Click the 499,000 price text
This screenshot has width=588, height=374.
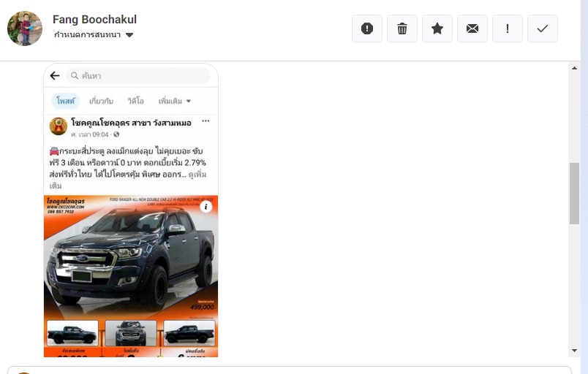click(202, 307)
